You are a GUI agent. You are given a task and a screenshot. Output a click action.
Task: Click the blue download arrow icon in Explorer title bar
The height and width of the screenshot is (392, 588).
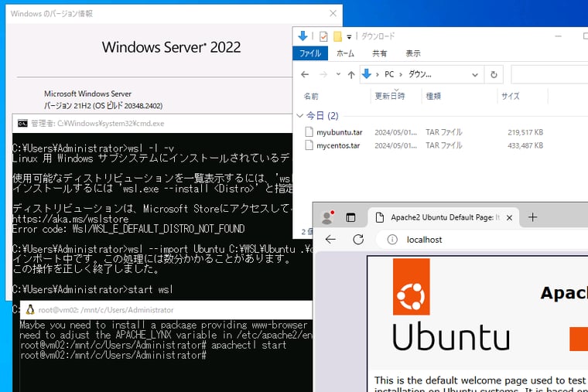(x=303, y=36)
